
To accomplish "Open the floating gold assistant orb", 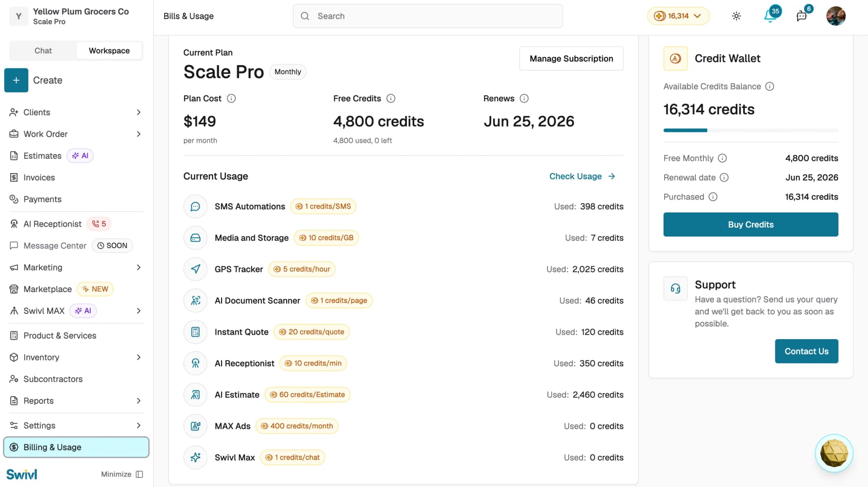I will 834,454.
